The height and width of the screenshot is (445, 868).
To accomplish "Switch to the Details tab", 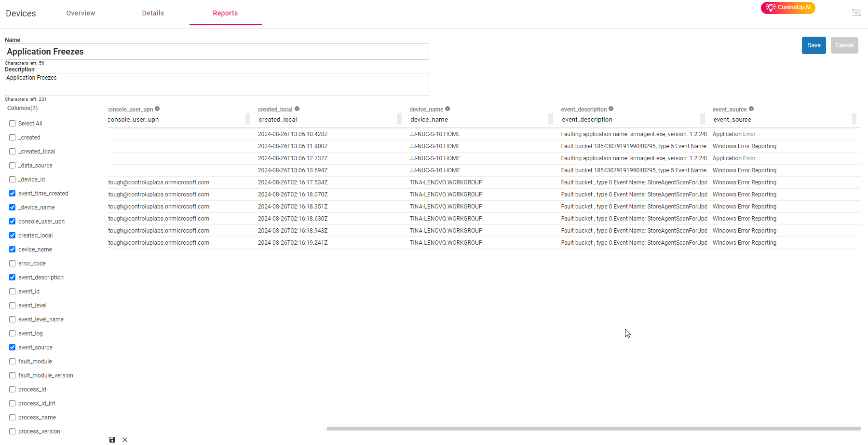I will coord(153,13).
